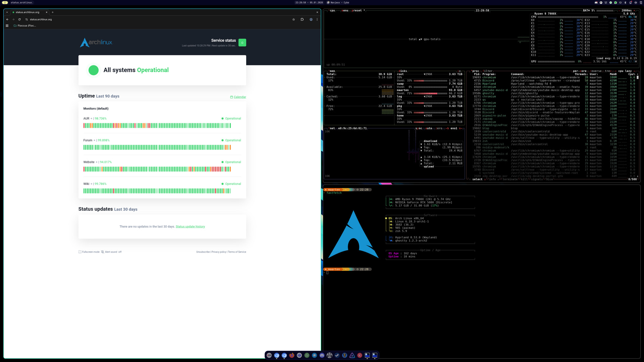Toggle sync option in btop net panel
This screenshot has width=644, height=362.
419,128
